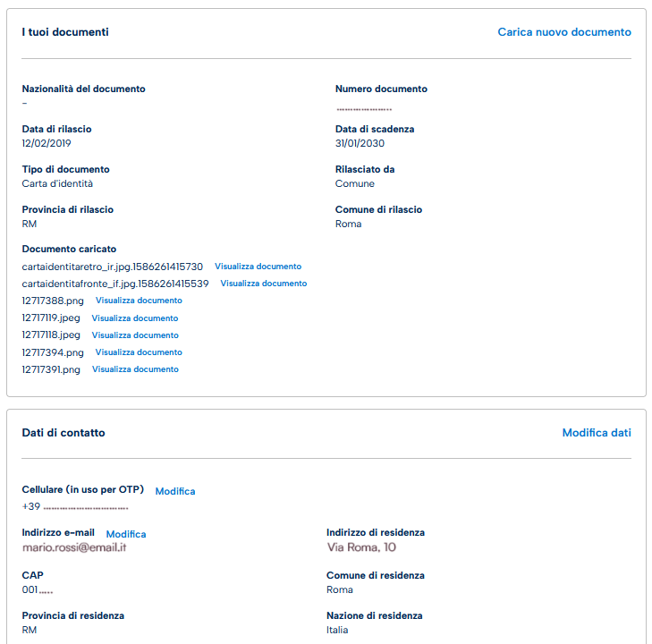Click Carica nuovo documento link

[563, 32]
